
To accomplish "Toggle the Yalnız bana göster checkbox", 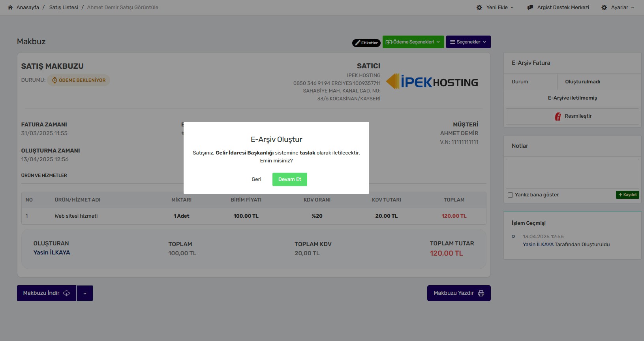I will pos(510,195).
